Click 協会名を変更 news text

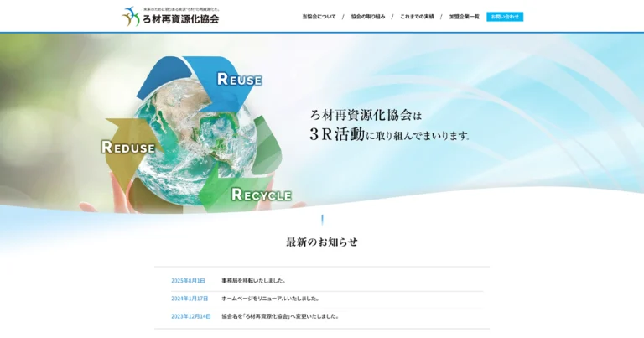280,316
